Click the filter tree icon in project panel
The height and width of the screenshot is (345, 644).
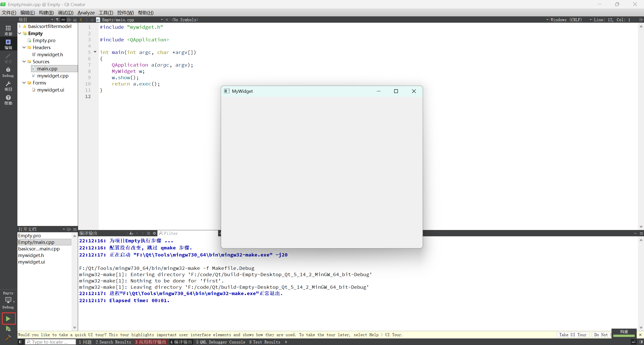[57, 20]
